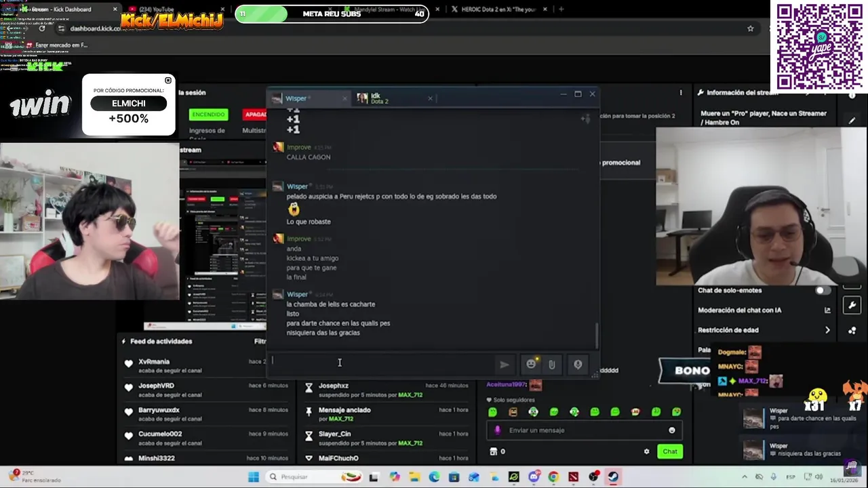Screen dimensions: 868x488
Task: Add friend to chat group icon
Action: (585, 119)
